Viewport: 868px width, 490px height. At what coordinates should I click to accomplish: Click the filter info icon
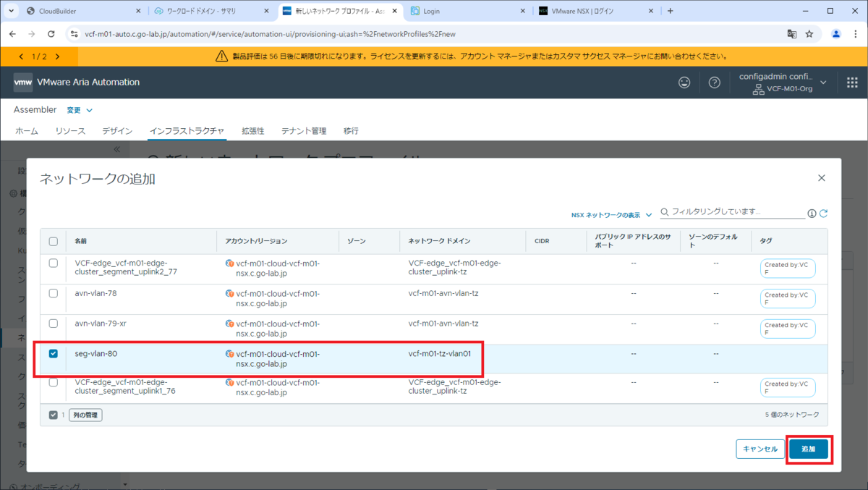click(x=812, y=214)
